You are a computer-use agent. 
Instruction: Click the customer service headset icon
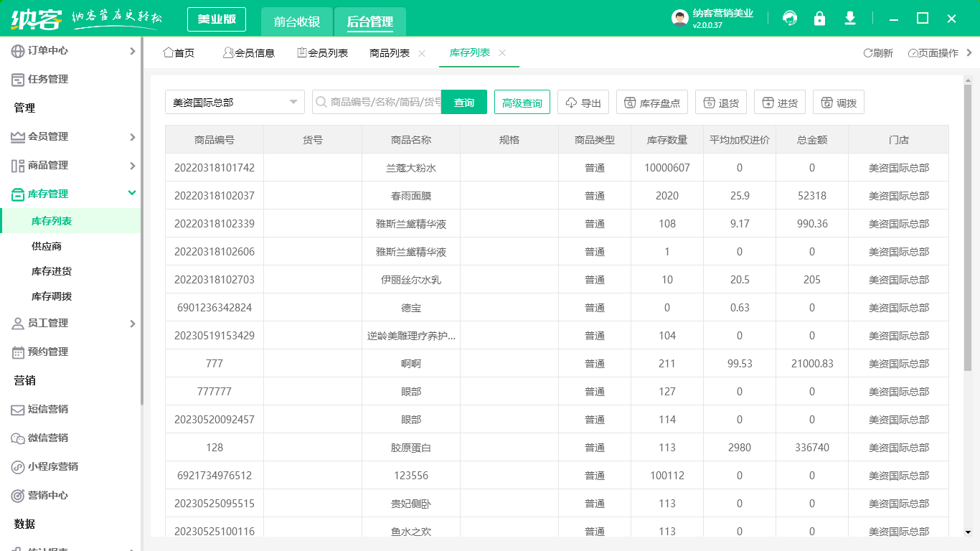point(790,19)
